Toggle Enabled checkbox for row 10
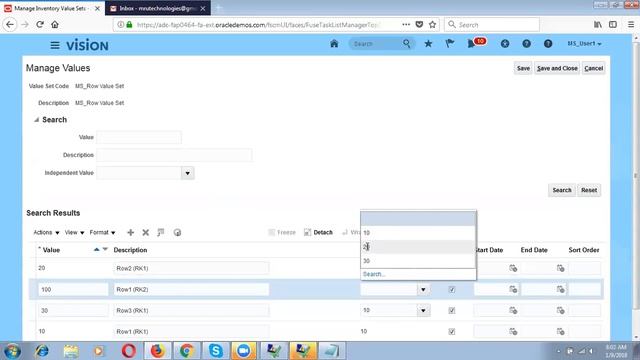640x360 pixels. pyautogui.click(x=451, y=331)
